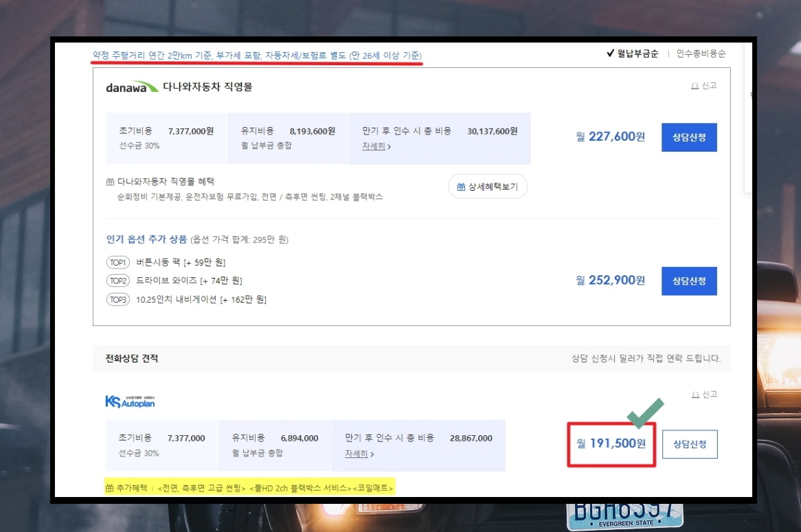The width and height of the screenshot is (801, 532).
Task: Click the danawa logo
Action: coord(133,87)
